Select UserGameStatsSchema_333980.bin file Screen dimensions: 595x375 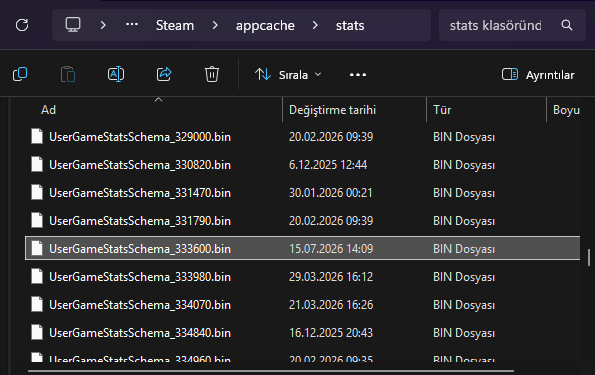(302, 277)
